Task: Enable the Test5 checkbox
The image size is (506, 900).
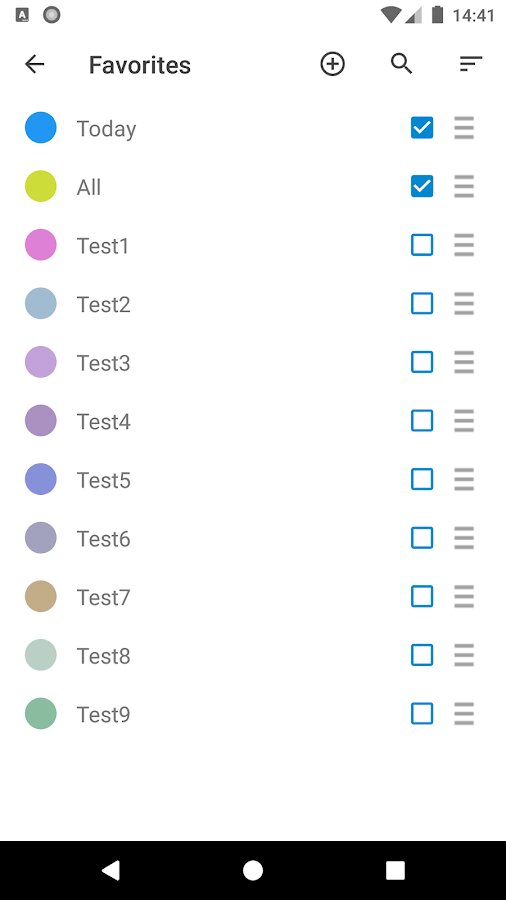Action: [422, 479]
